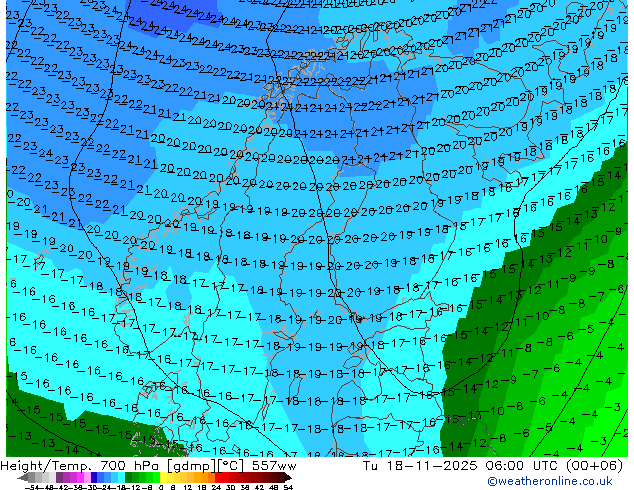The height and width of the screenshot is (490, 634).
Task: Pick the dark blue segment of the temperature legend
Action: (x=94, y=478)
